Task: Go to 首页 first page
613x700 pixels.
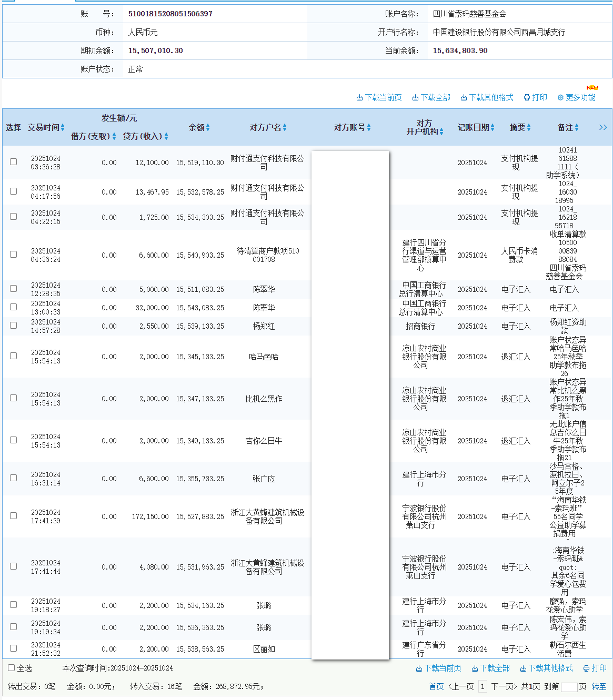Action: (436, 686)
